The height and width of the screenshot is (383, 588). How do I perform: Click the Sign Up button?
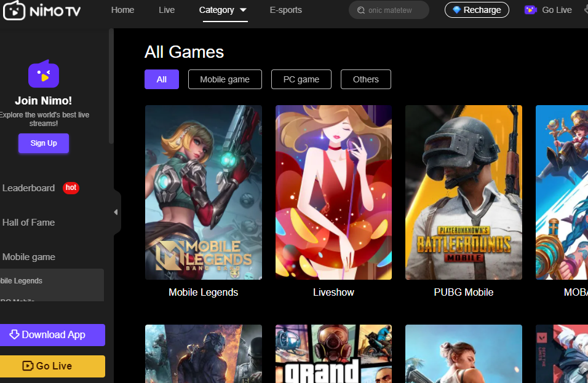(x=44, y=143)
